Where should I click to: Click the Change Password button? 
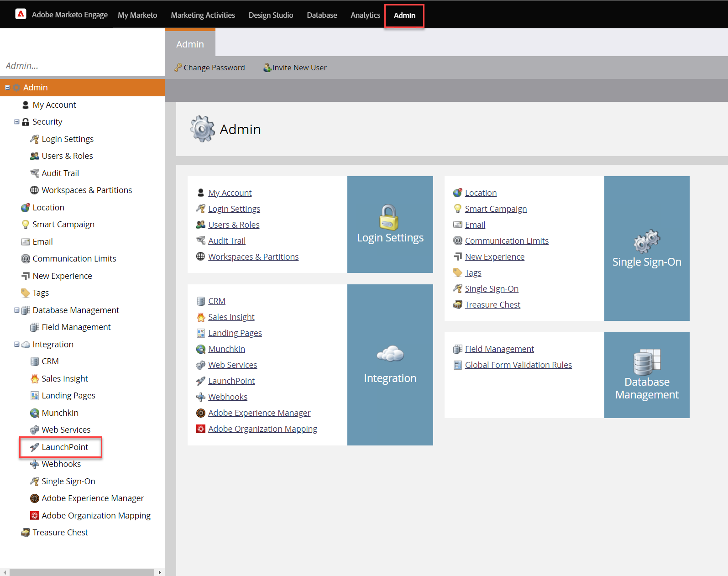[209, 68]
